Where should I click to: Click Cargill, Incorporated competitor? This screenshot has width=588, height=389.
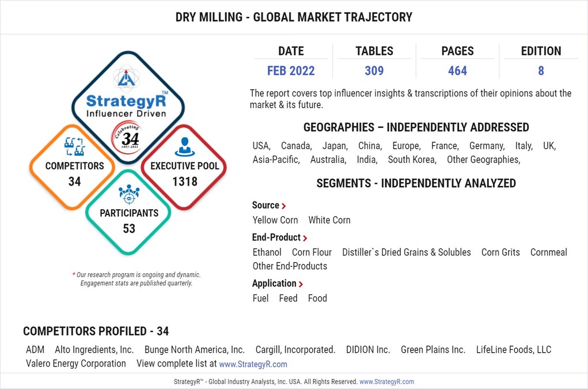pos(295,350)
